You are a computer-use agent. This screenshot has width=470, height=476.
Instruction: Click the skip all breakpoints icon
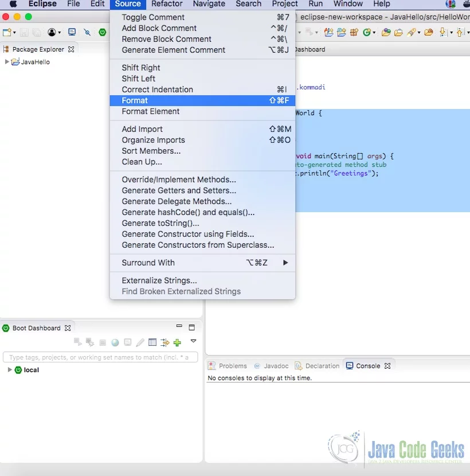coord(87,32)
